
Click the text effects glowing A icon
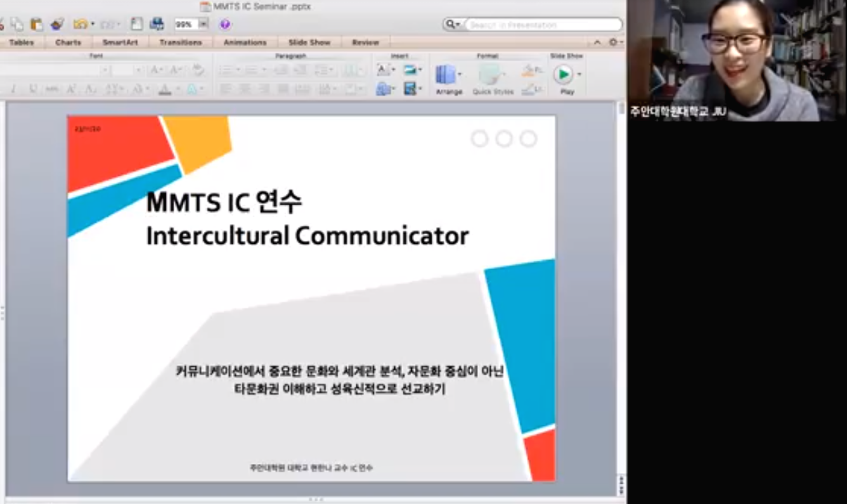point(192,89)
